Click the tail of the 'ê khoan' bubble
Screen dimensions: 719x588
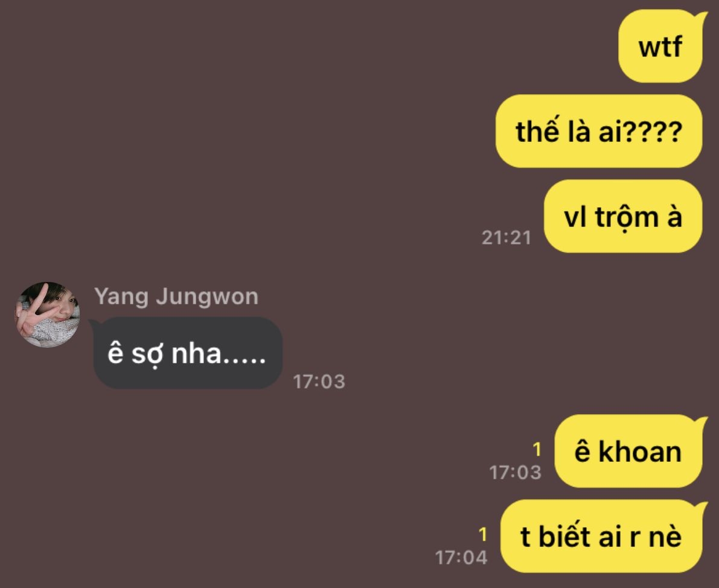(701, 423)
